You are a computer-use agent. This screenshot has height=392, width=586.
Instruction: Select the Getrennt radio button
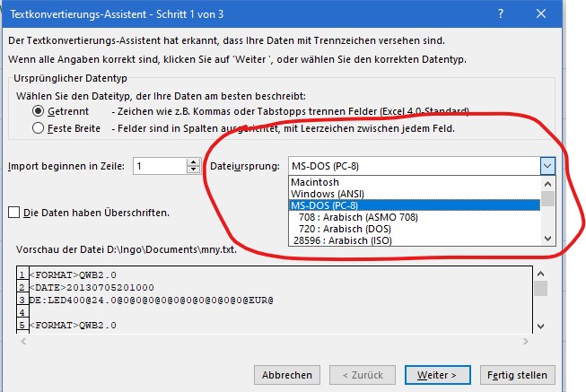tap(38, 110)
